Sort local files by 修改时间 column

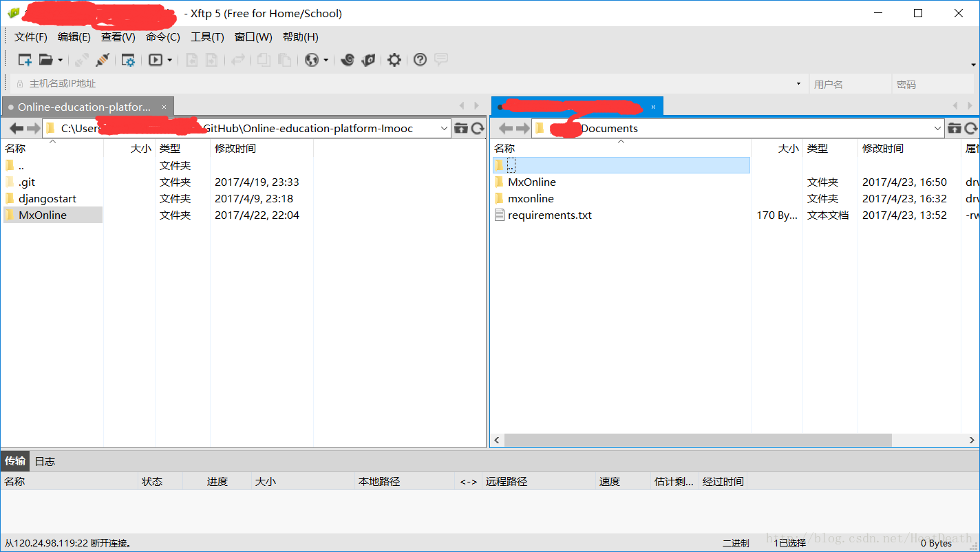click(262, 148)
